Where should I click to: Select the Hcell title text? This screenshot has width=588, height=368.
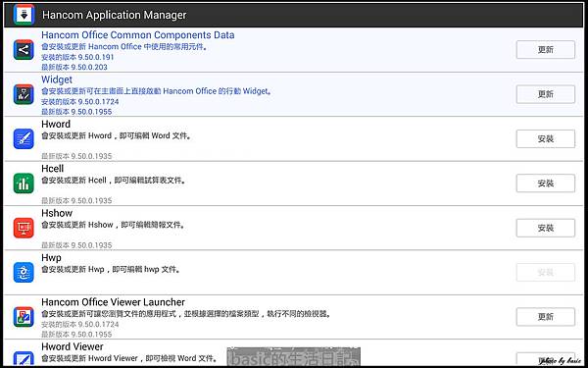(x=52, y=169)
